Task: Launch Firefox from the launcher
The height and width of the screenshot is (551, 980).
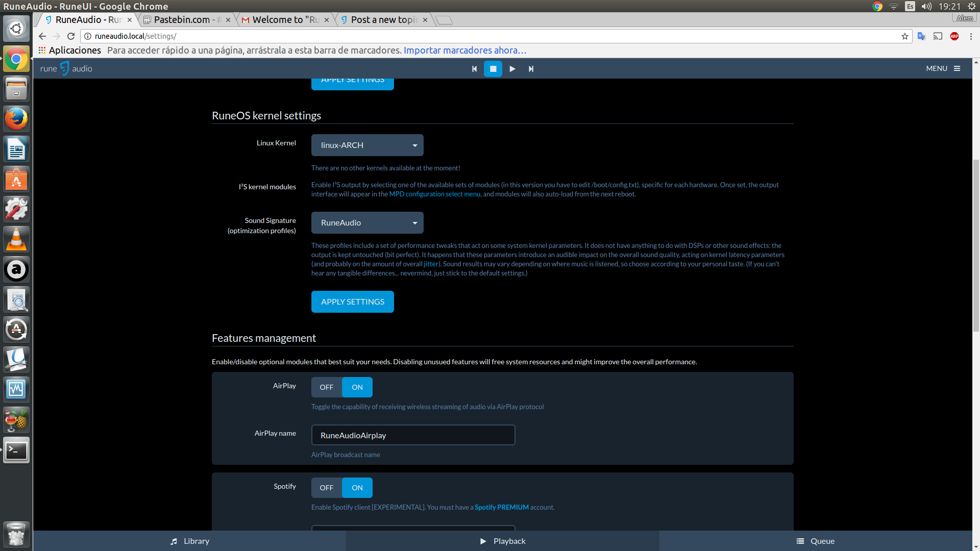Action: [16, 119]
